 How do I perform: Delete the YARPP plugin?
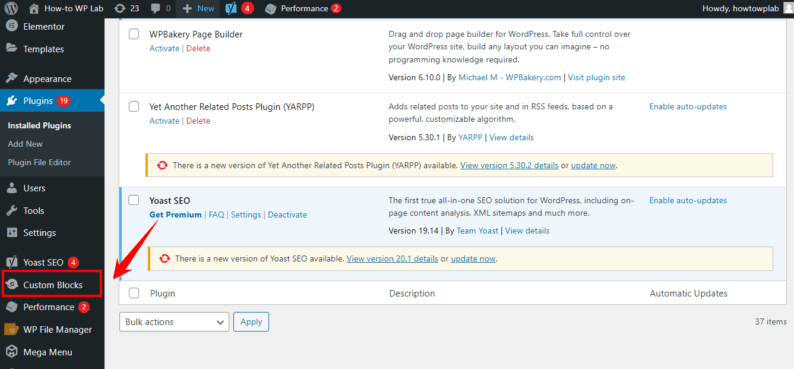tap(198, 120)
